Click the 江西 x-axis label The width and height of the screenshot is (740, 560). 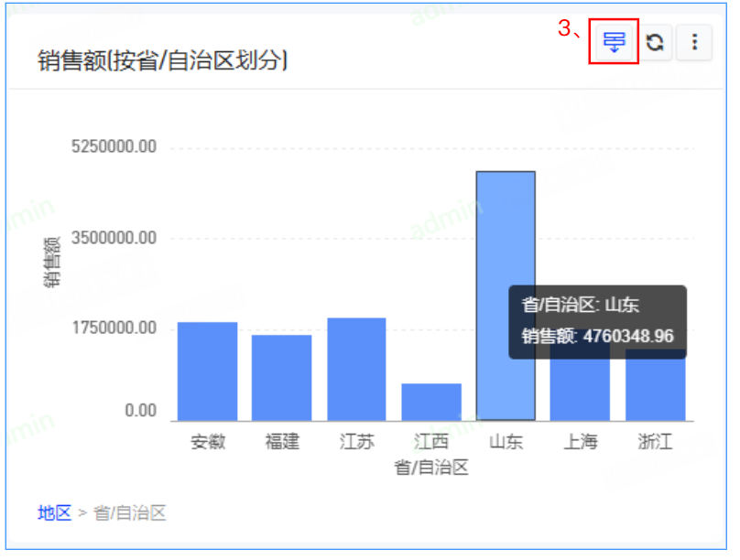[x=431, y=442]
